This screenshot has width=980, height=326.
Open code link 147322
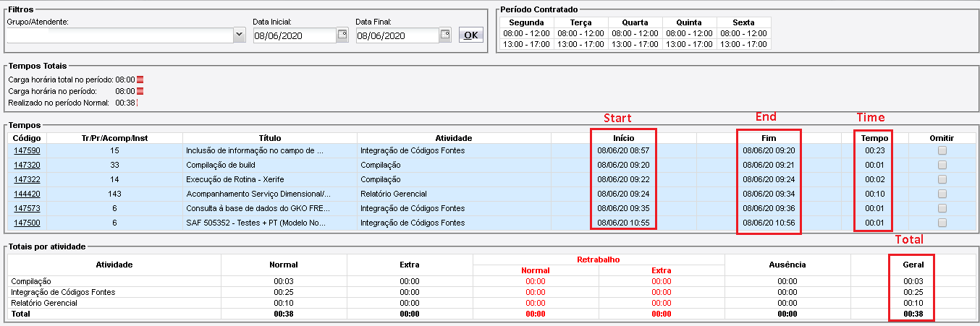(x=27, y=179)
